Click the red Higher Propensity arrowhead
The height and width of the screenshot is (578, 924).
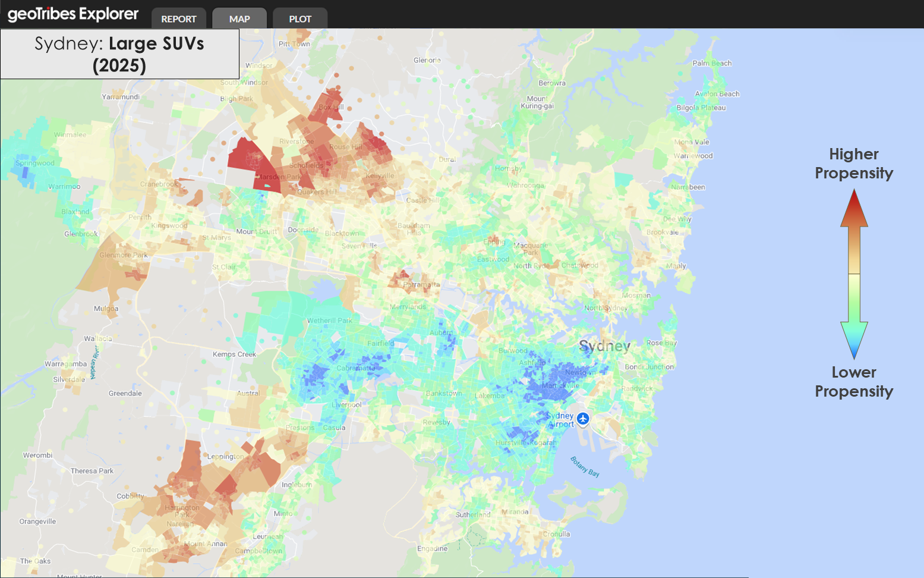(854, 208)
